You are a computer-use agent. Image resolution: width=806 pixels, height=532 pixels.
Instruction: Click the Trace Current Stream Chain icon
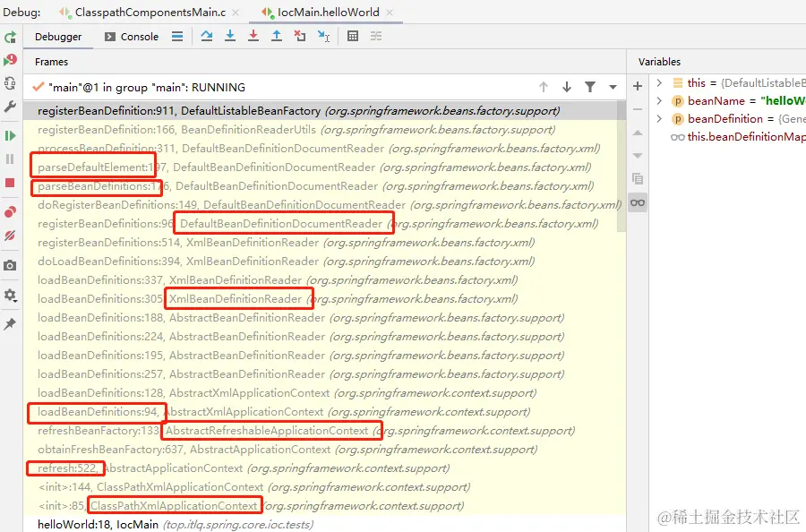(x=376, y=36)
